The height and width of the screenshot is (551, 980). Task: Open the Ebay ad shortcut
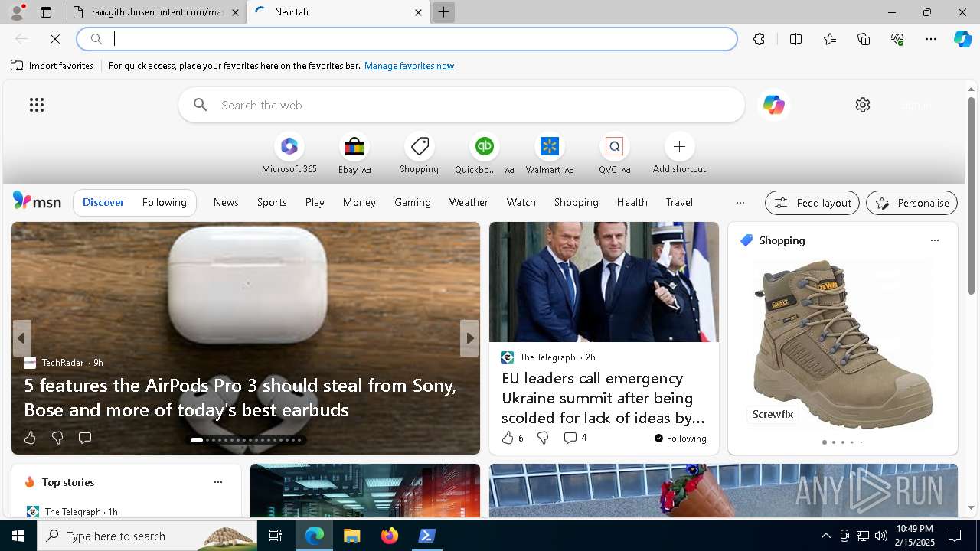coord(354,154)
